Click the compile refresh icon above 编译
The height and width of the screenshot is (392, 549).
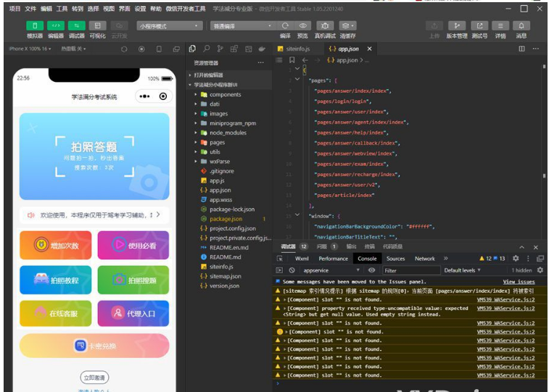click(x=285, y=25)
